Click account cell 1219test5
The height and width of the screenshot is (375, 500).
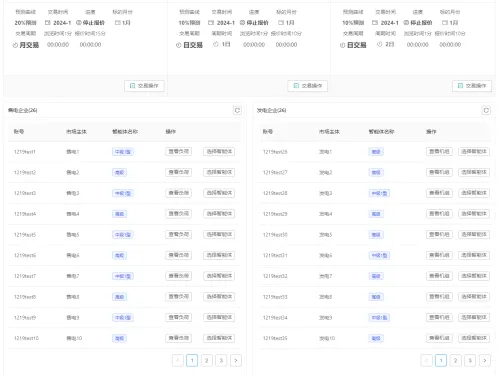click(25, 235)
